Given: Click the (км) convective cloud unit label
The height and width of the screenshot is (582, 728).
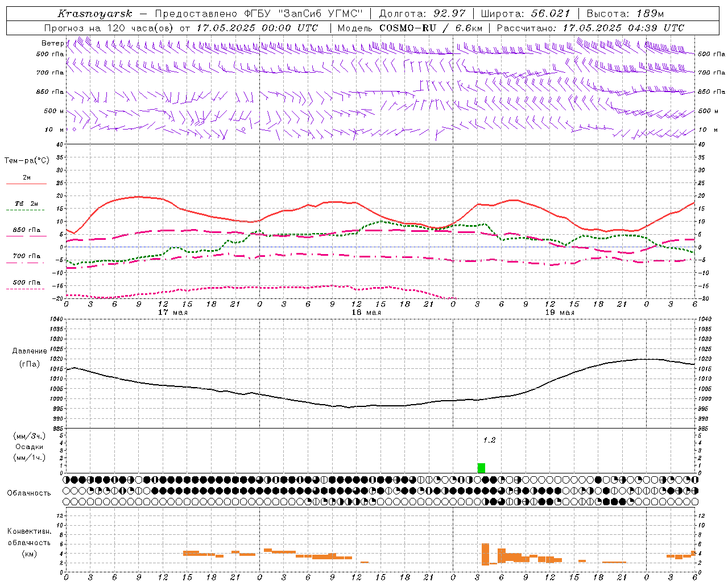Looking at the screenshot, I should click(30, 554).
